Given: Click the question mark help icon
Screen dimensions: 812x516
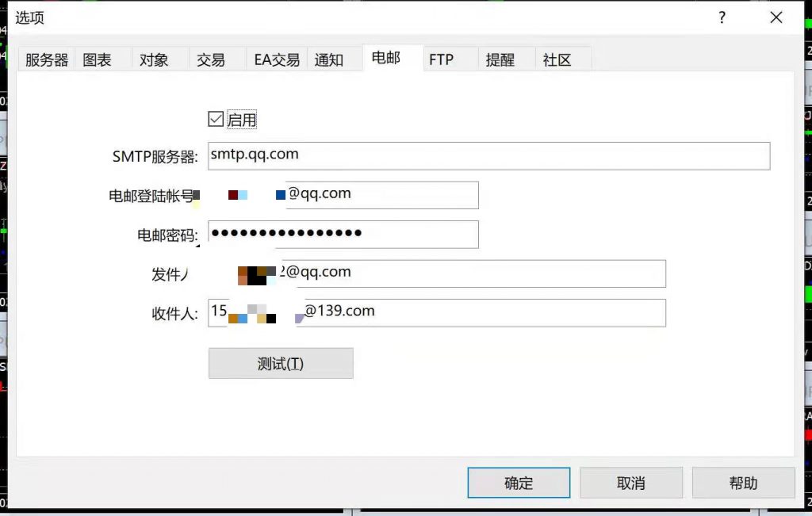Looking at the screenshot, I should coord(722,17).
